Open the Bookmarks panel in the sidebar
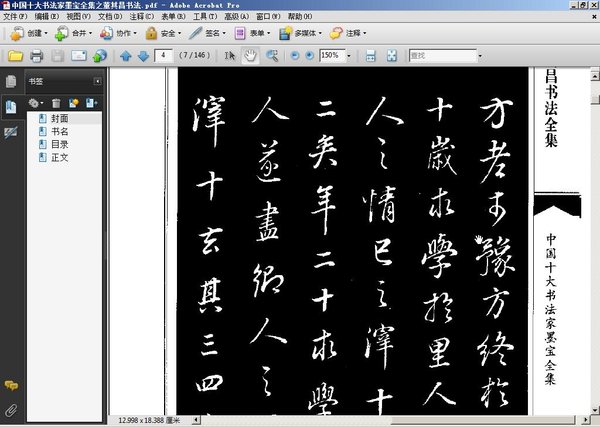The width and height of the screenshot is (600, 427). coord(11,107)
